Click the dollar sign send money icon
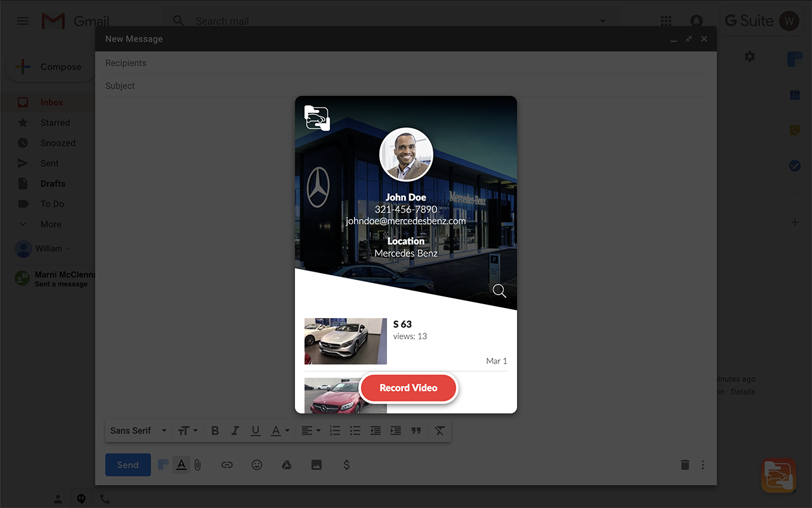Image resolution: width=812 pixels, height=508 pixels. [346, 465]
